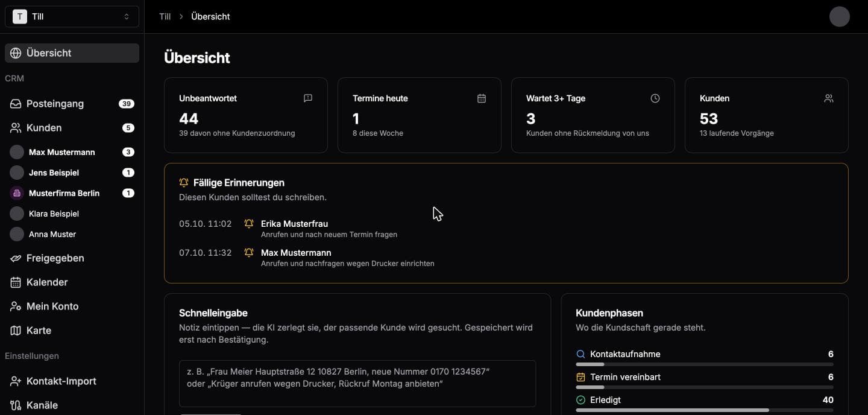Image resolution: width=868 pixels, height=415 pixels.
Task: Open Max Mustermann reminder entry
Action: (506, 258)
